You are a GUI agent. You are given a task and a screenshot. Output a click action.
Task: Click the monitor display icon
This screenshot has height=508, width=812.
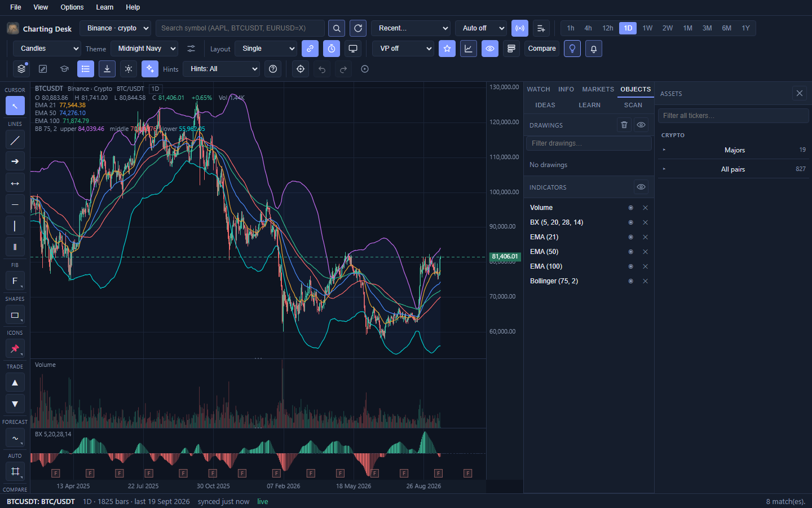(353, 49)
